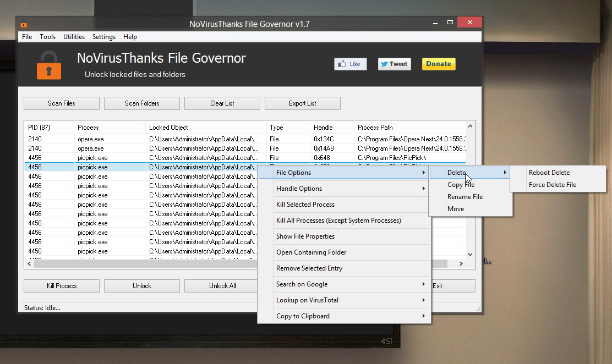Choose Copy File in submenu
612x364 pixels.
click(470, 185)
